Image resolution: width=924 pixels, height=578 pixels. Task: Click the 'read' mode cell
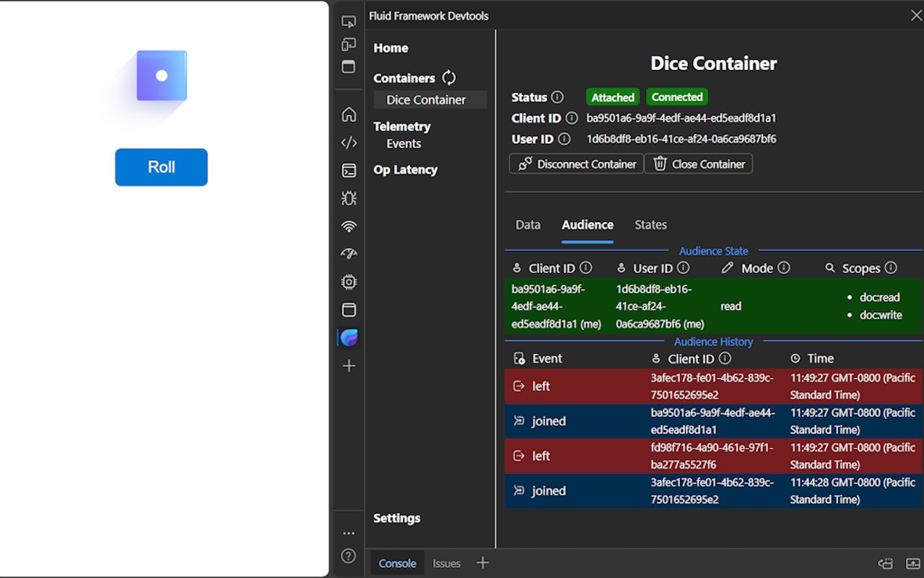731,306
